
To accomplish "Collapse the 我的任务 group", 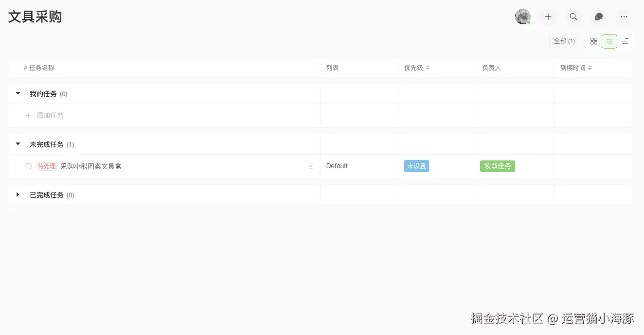I will [x=18, y=93].
